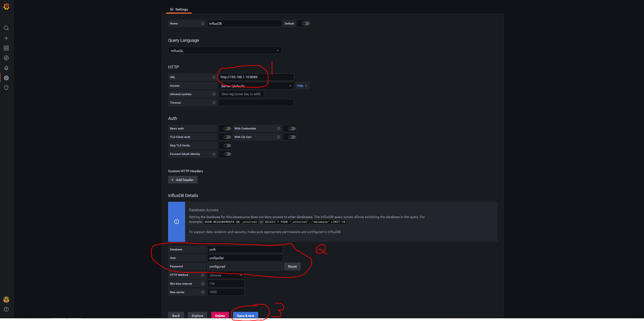Toggle the Default data source switch
Image resolution: width=644 pixels, height=321 pixels.
[x=306, y=23]
